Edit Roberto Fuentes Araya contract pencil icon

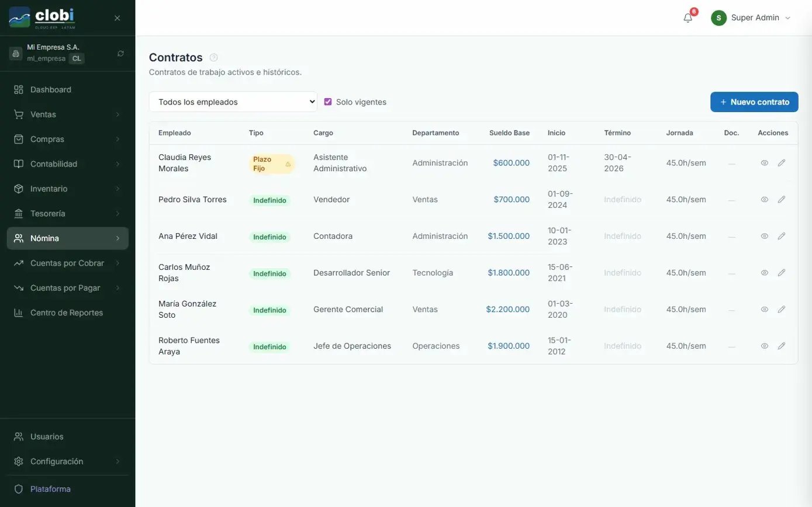coord(781,346)
